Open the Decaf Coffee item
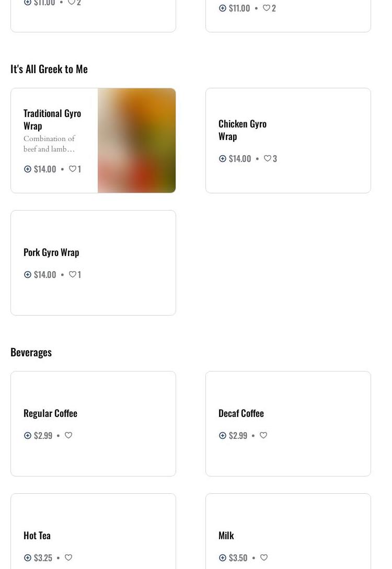Viewport: 392px width, 569px height. [241, 413]
